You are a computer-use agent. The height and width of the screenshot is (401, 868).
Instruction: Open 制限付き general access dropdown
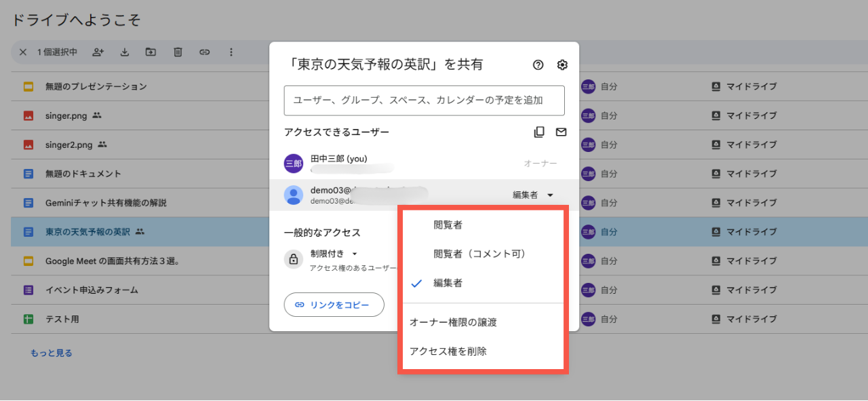[334, 253]
